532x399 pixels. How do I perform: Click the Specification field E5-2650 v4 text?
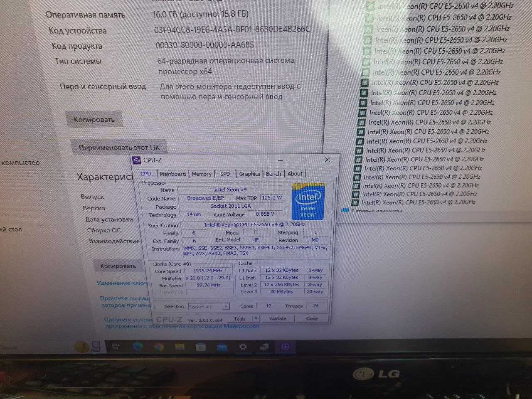pos(254,224)
